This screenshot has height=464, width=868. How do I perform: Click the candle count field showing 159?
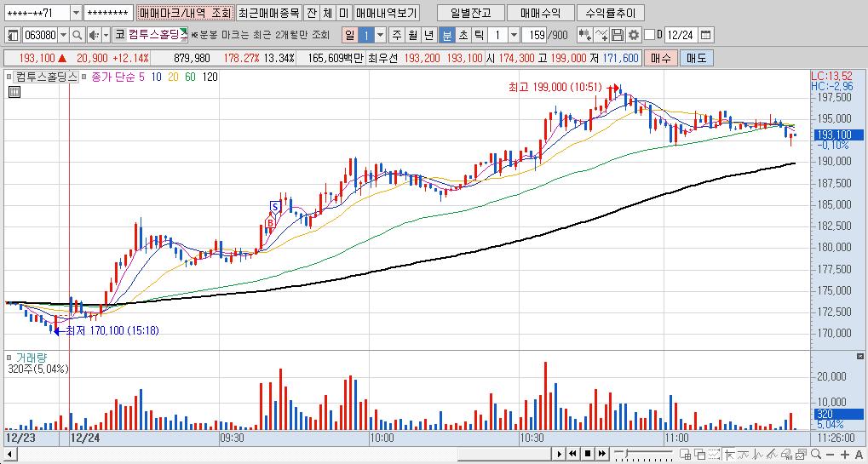point(534,36)
